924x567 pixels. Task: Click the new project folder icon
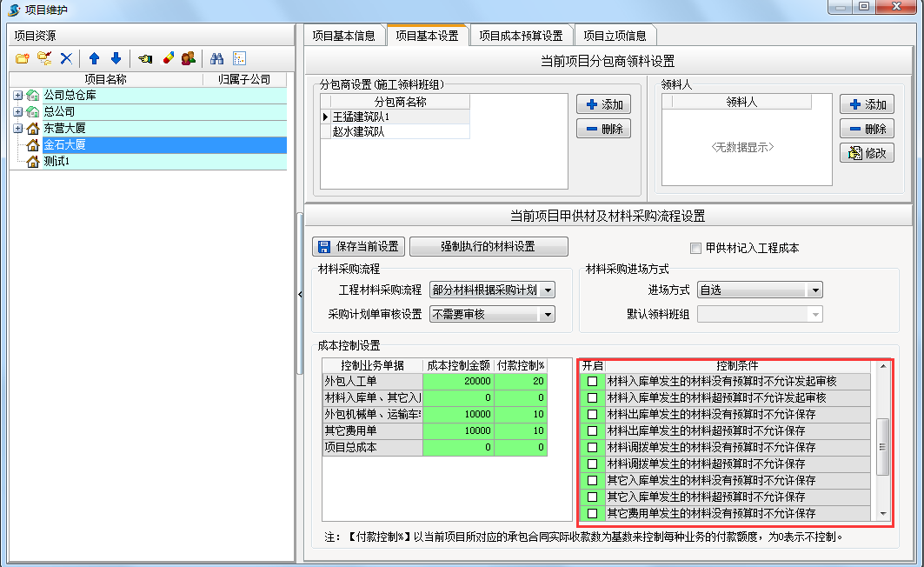pos(23,58)
